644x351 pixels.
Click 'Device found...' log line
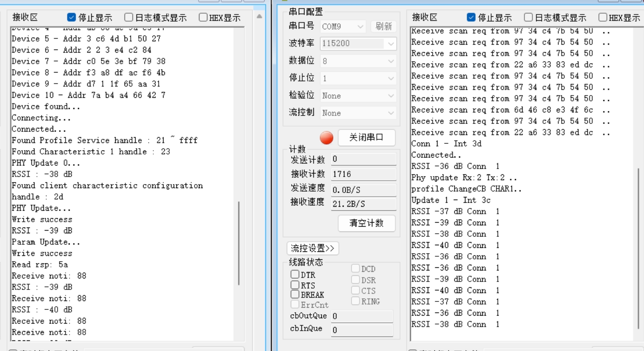[x=46, y=107]
